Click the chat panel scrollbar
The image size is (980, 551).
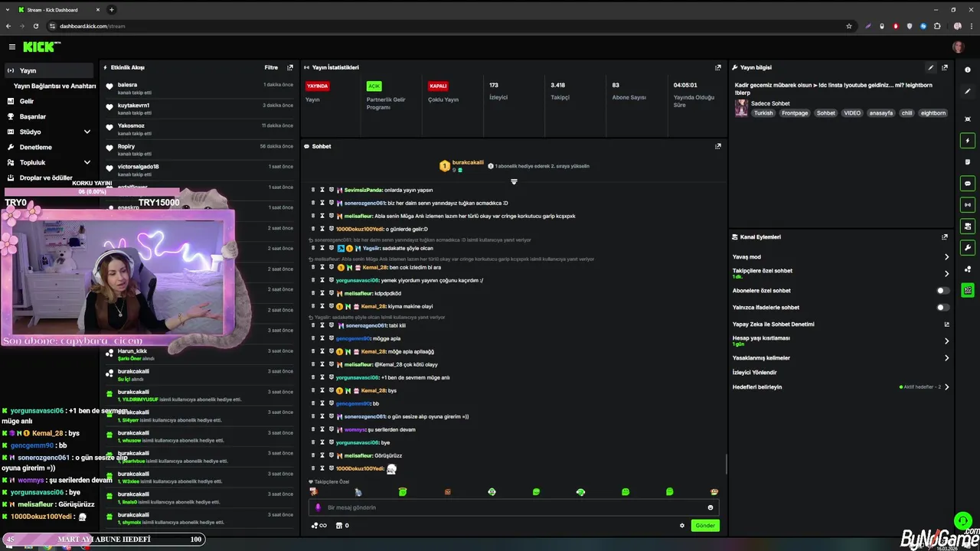click(726, 465)
